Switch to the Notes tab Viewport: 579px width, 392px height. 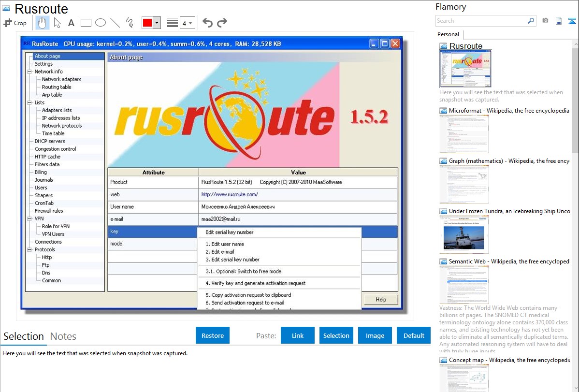pos(63,336)
